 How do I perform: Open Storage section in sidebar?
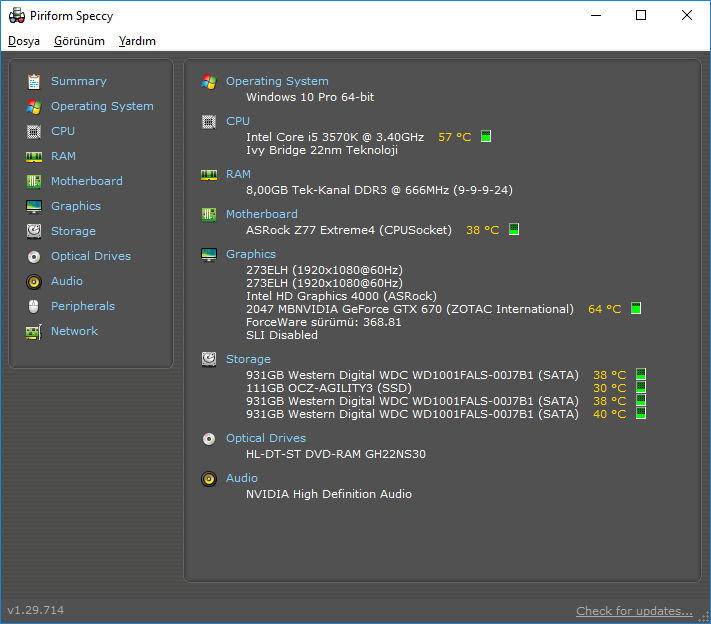(x=73, y=231)
